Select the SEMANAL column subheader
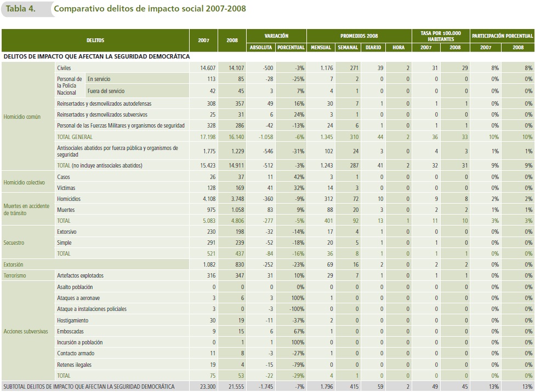The width and height of the screenshot is (535, 392). click(x=348, y=48)
